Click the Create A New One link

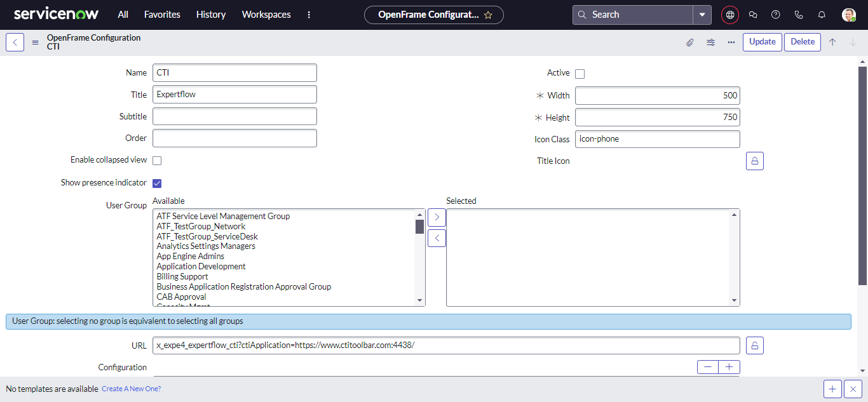tap(131, 389)
